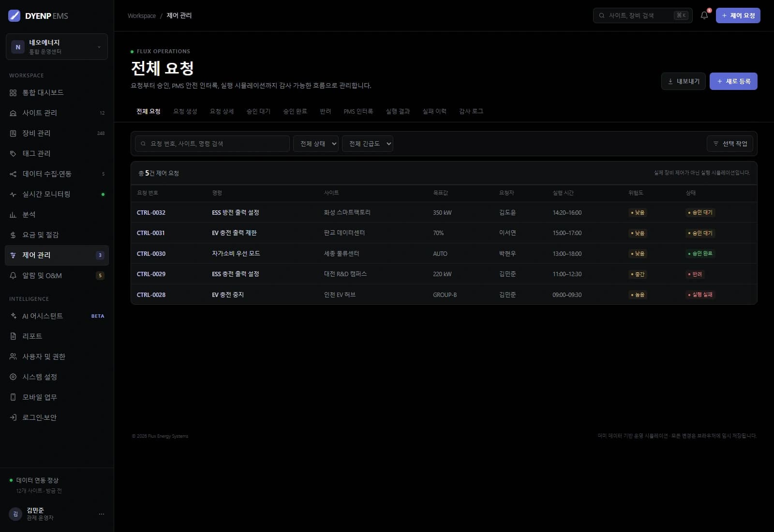The height and width of the screenshot is (532, 774).
Task: Click the 태그 관리 tag icon
Action: click(13, 153)
